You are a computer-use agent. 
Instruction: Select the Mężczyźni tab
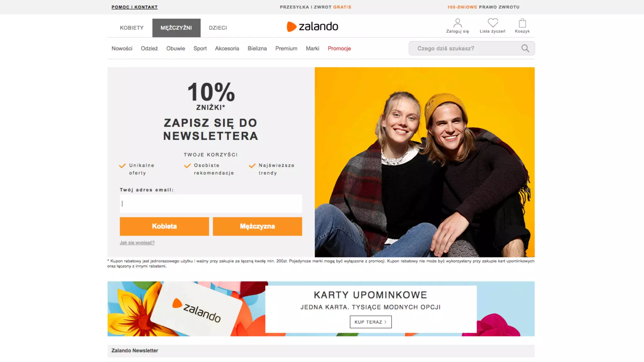tap(176, 28)
